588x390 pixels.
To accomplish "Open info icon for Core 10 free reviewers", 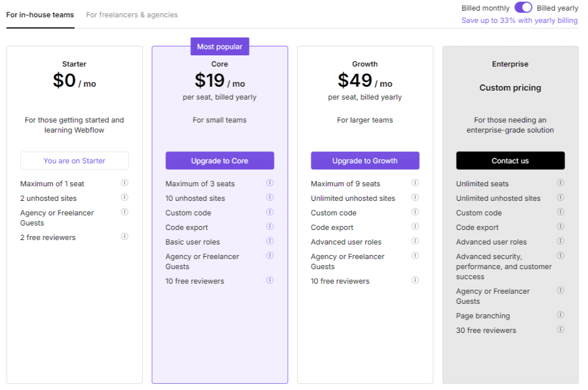I will (270, 280).
